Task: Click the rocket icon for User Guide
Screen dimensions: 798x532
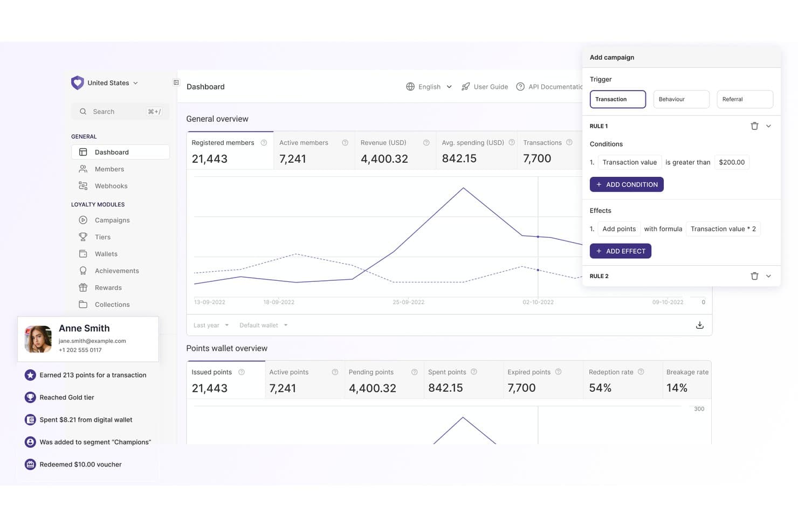Action: pos(465,87)
